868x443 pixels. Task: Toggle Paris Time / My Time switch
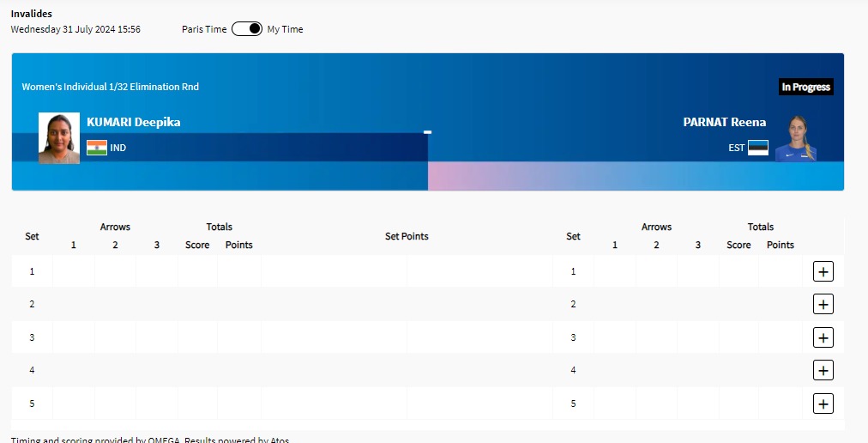pyautogui.click(x=247, y=29)
